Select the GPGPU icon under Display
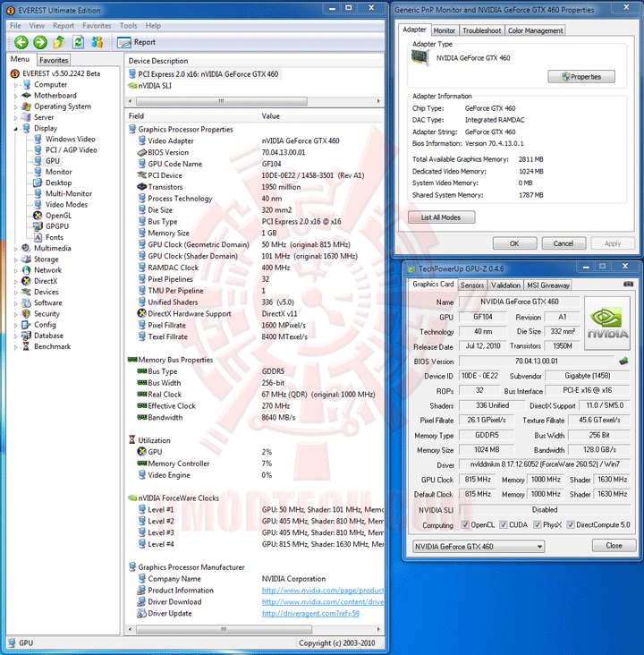The height and width of the screenshot is (655, 644). (38, 226)
